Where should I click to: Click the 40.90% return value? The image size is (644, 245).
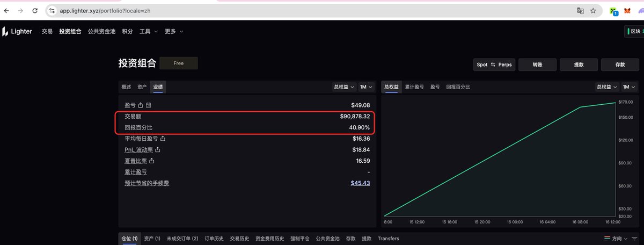click(360, 127)
